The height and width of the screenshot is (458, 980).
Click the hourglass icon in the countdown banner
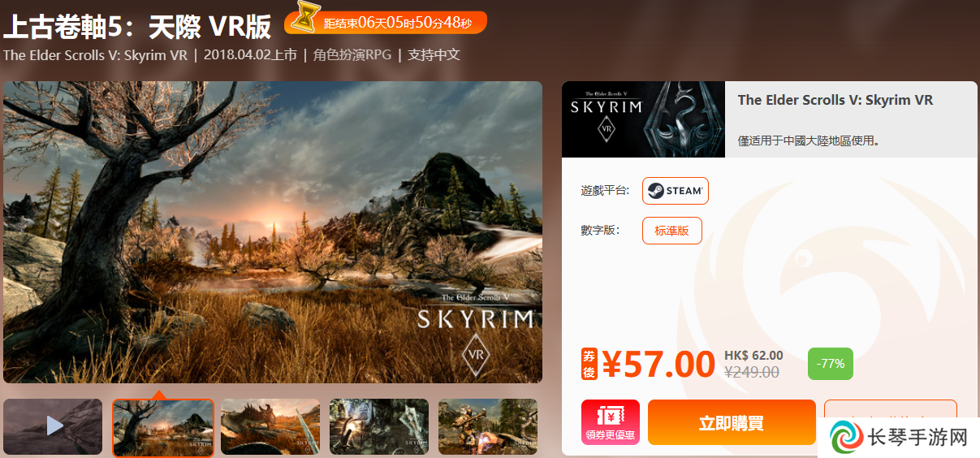click(x=306, y=18)
